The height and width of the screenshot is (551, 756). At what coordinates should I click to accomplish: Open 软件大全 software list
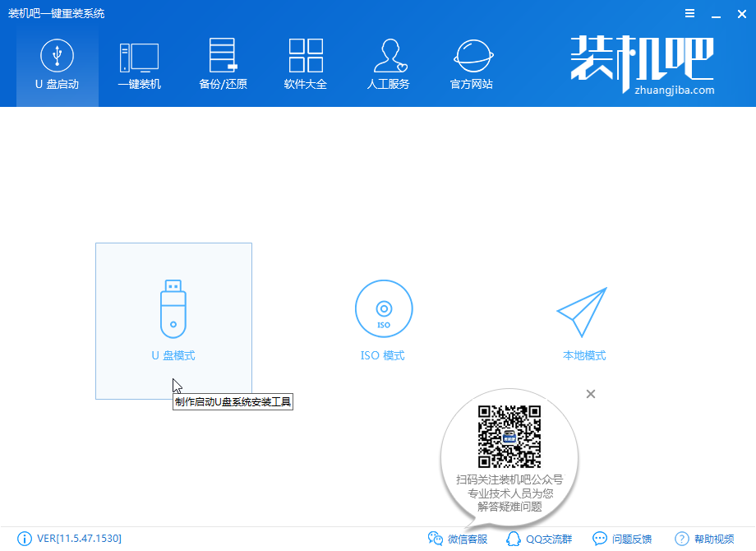(x=306, y=66)
